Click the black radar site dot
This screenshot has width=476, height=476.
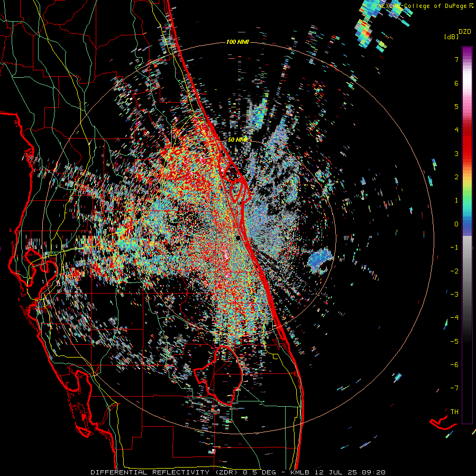[238, 237]
